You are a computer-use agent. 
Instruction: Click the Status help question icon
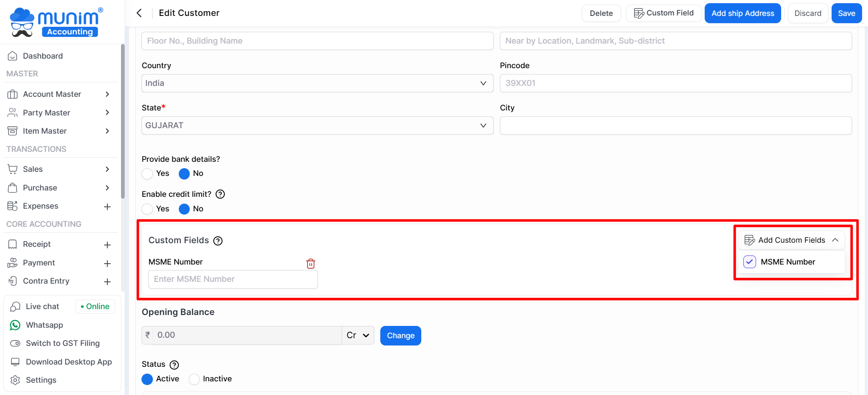click(x=174, y=365)
